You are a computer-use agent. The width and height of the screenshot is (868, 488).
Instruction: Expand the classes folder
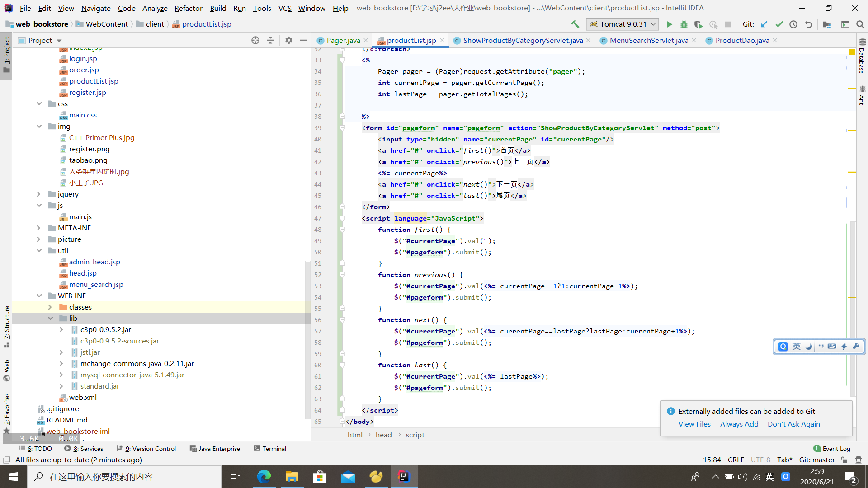pos(51,307)
